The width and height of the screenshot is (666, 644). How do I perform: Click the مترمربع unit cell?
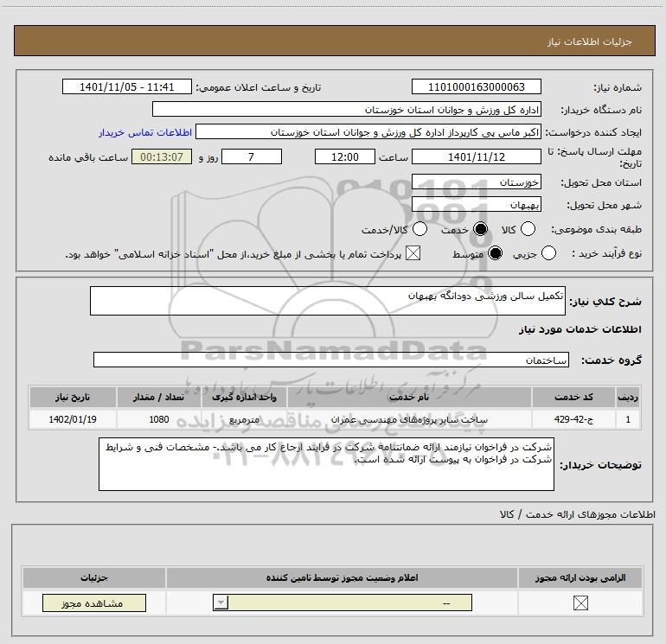244,419
